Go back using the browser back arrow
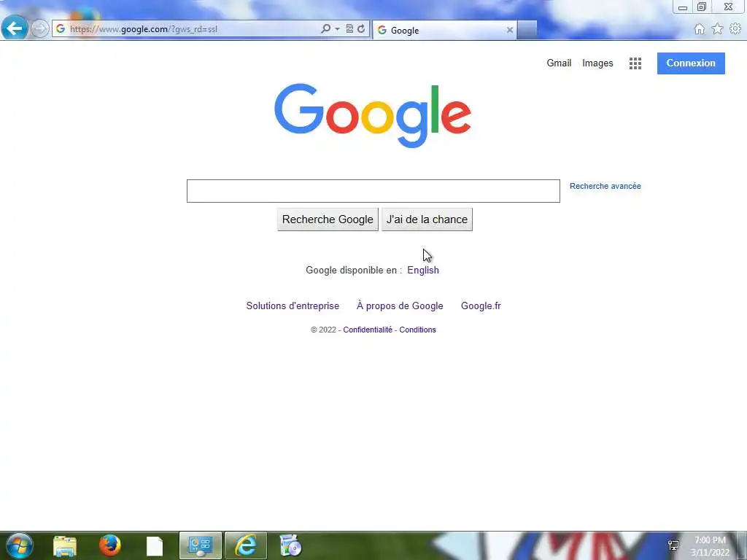Image resolution: width=747 pixels, height=560 pixels. click(x=15, y=28)
